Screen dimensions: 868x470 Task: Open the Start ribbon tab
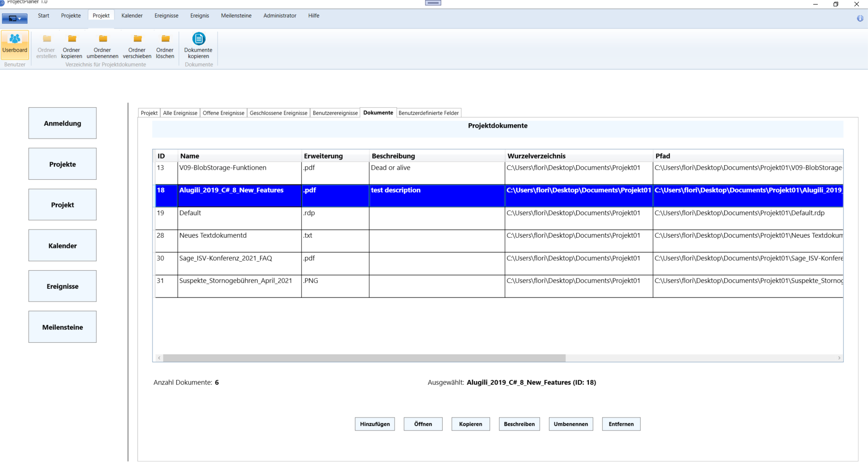click(x=43, y=15)
